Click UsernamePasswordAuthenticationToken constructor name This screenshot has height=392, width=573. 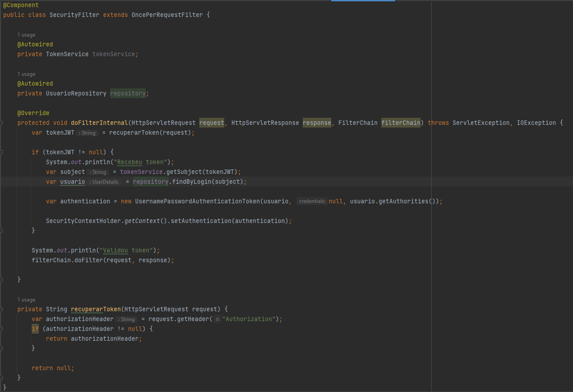pyautogui.click(x=198, y=201)
